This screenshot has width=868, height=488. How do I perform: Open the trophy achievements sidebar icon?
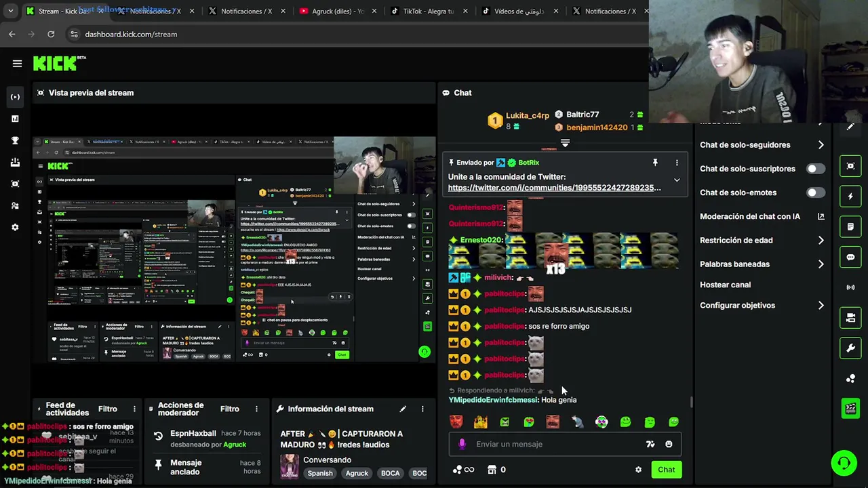15,140
